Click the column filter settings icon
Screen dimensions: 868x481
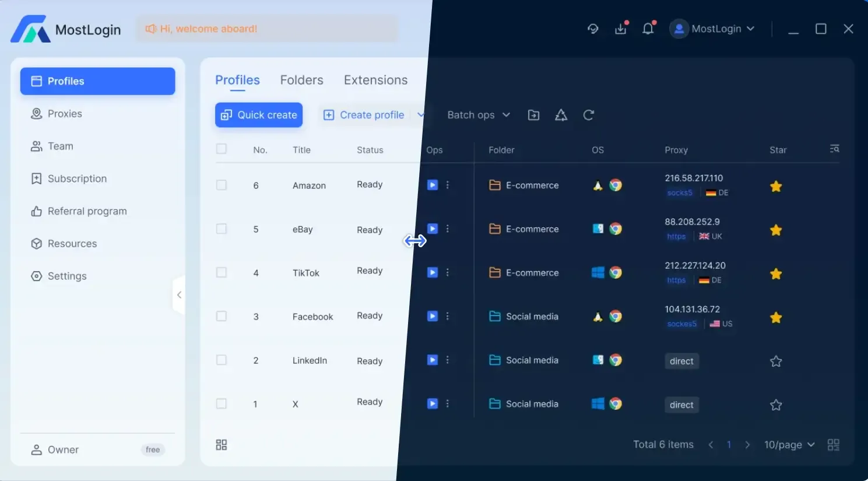tap(834, 149)
